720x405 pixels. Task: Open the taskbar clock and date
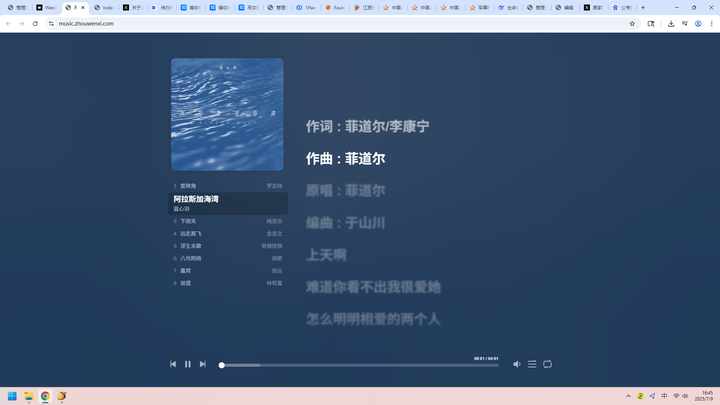[704, 396]
